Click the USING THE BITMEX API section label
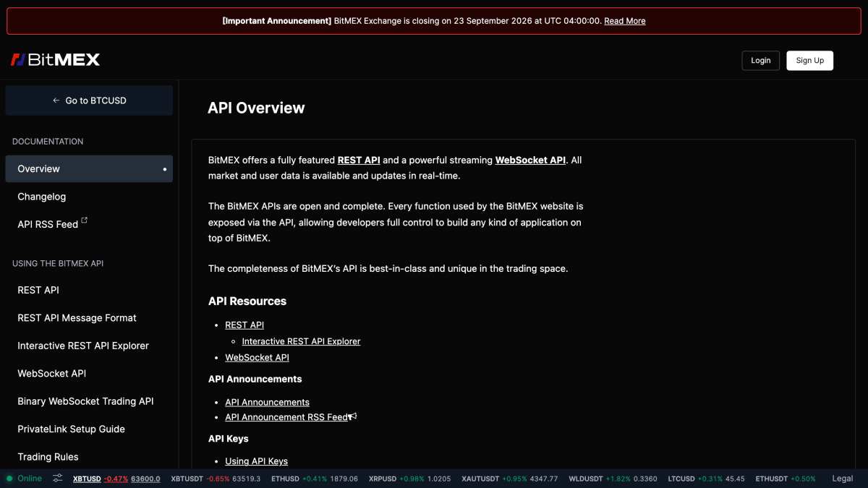Image resolution: width=868 pixels, height=488 pixels. pyautogui.click(x=58, y=264)
